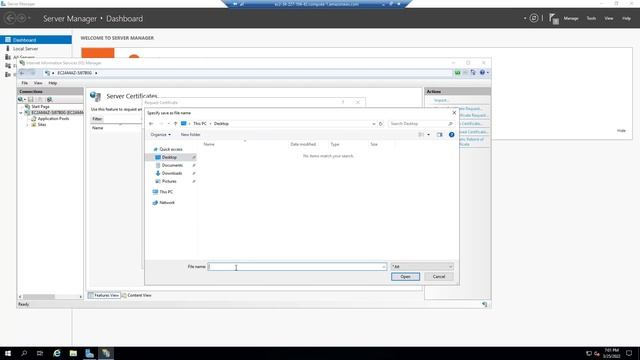Screen dimensions: 640x360
Task: Open Server Manager Manage menu
Action: [571, 18]
